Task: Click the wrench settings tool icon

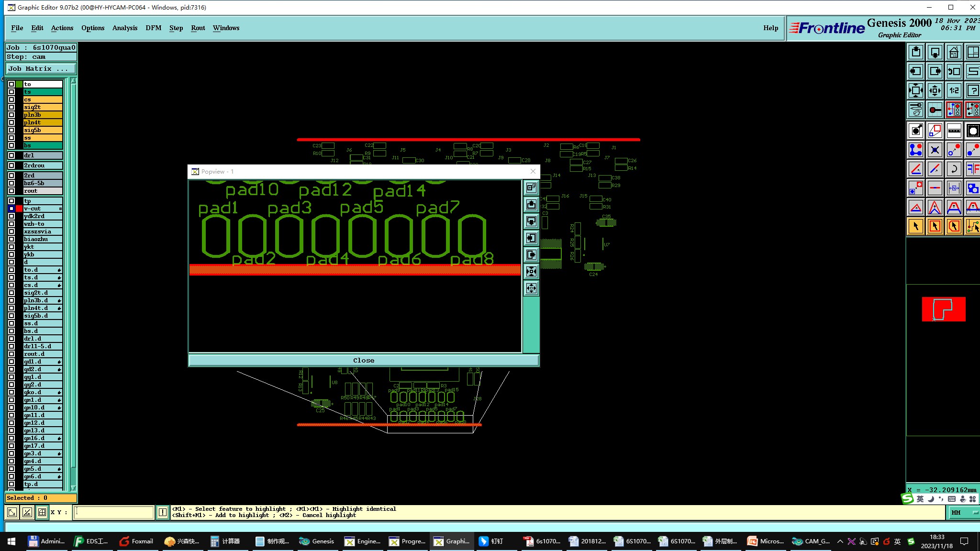Action: coord(915,110)
